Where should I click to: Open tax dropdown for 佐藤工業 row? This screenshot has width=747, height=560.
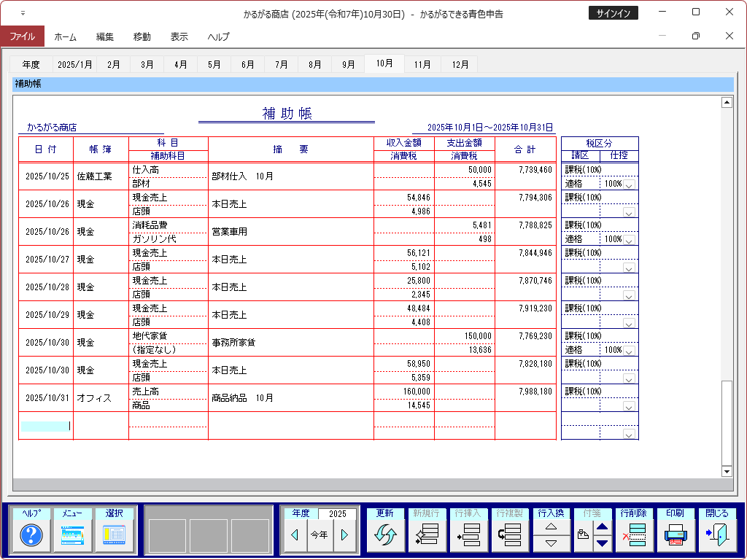click(629, 184)
